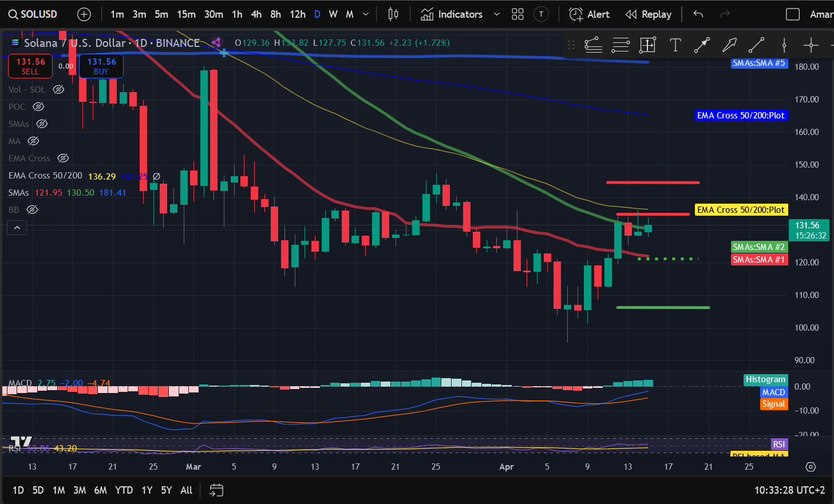Open the timezone menu showing UTC+2
The width and height of the screenshot is (834, 504).
[789, 490]
